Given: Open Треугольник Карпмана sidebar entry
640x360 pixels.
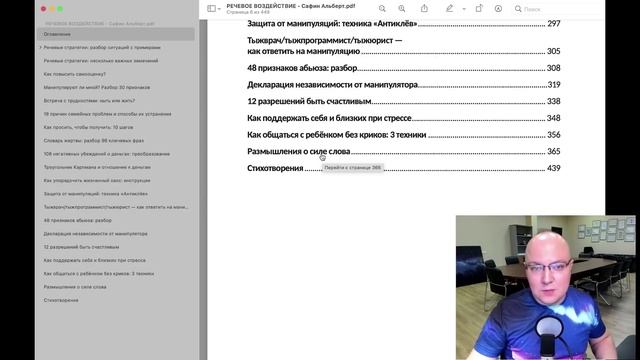Looking at the screenshot, I should tap(97, 167).
